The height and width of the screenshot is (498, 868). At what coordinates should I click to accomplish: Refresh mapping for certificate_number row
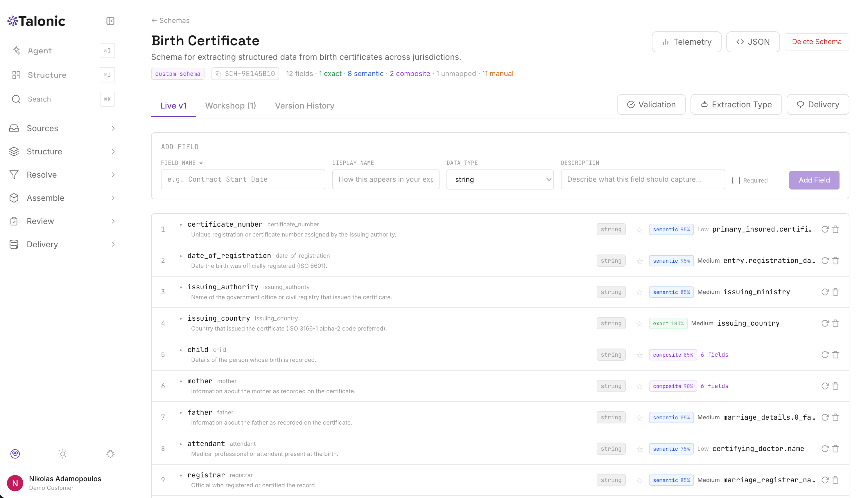(x=825, y=229)
